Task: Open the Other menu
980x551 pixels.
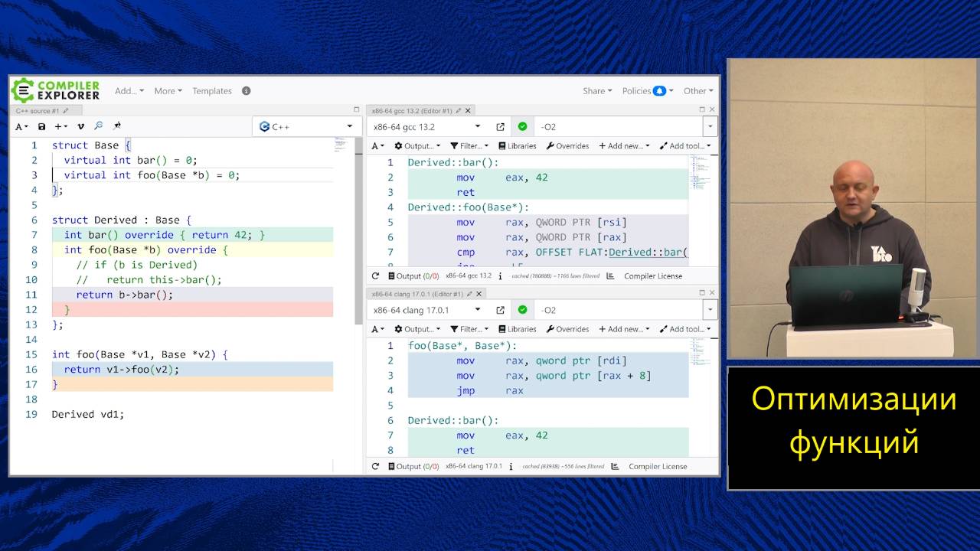Action: 698,91
